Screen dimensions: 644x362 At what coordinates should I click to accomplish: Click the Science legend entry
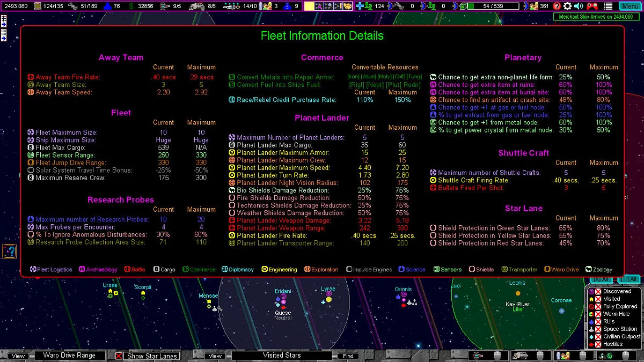point(412,270)
